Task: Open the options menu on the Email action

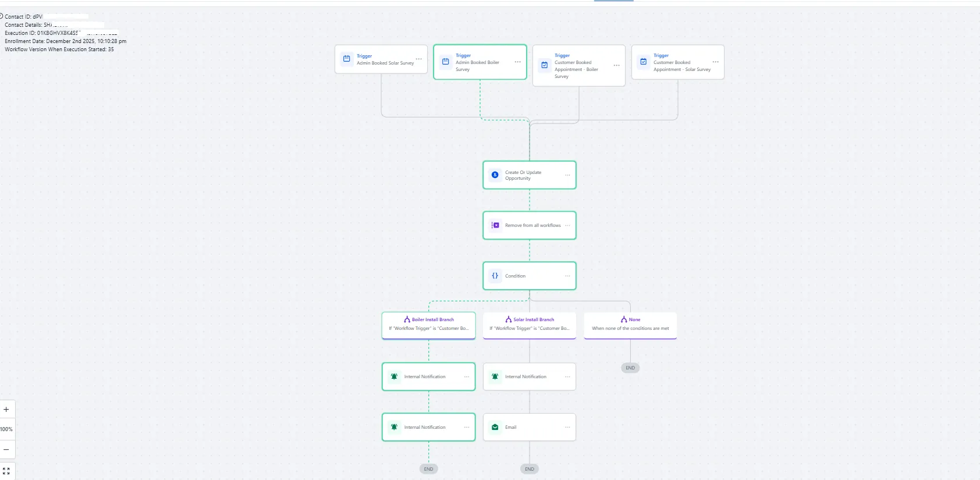Action: 567,428
